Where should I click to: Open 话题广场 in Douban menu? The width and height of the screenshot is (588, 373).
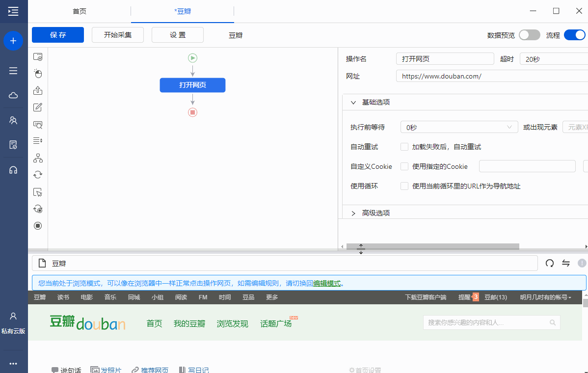(x=276, y=323)
